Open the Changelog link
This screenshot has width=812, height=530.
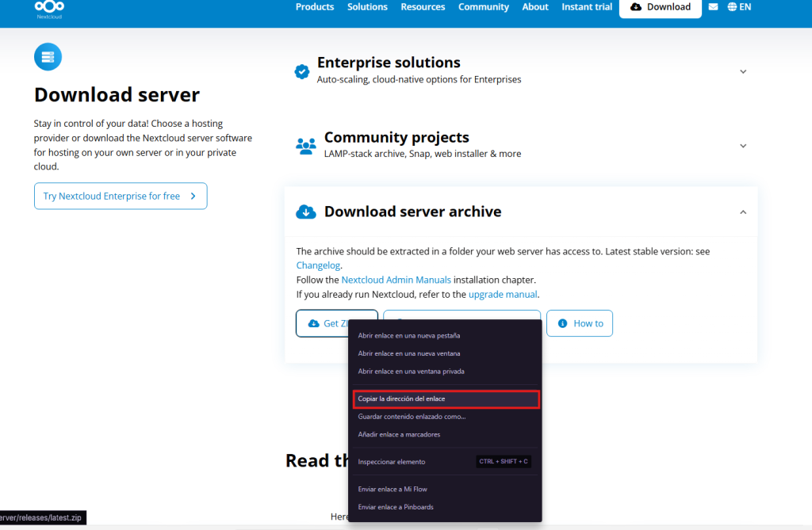pos(319,265)
